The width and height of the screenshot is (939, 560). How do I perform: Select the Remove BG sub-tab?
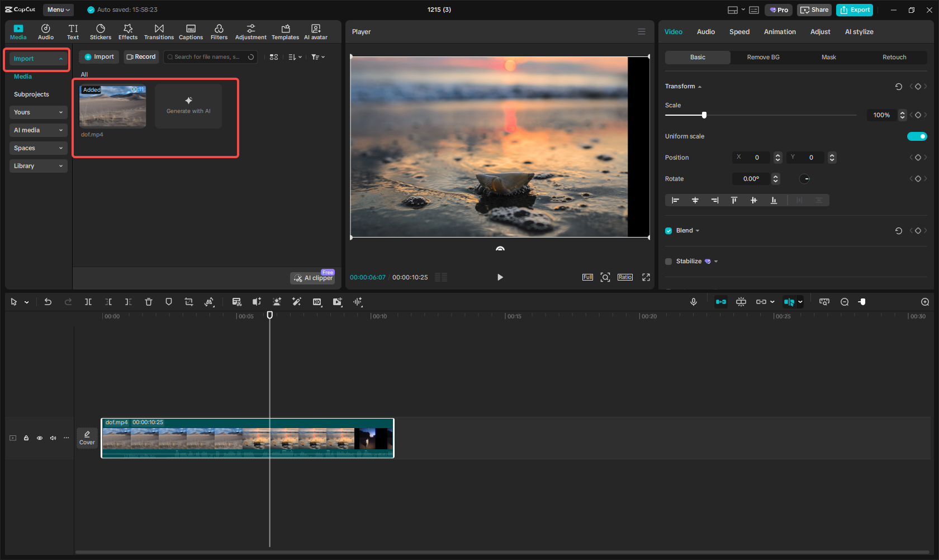pyautogui.click(x=763, y=58)
